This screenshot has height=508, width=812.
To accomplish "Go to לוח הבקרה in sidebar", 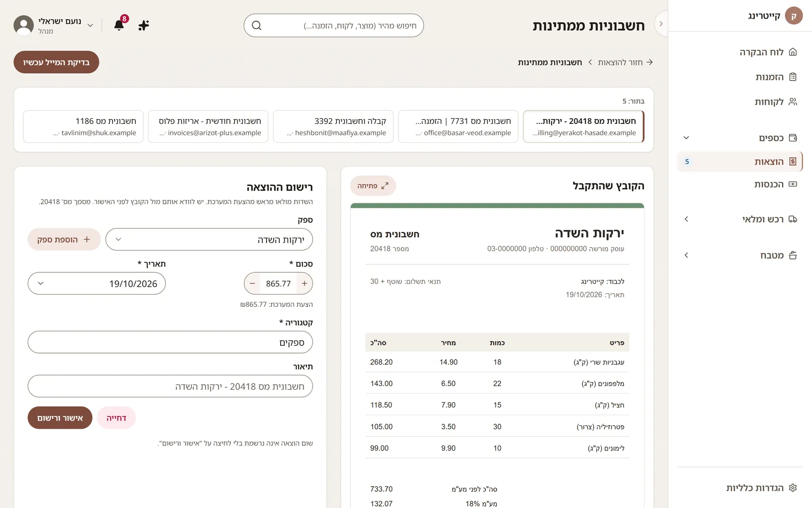I will (740, 52).
